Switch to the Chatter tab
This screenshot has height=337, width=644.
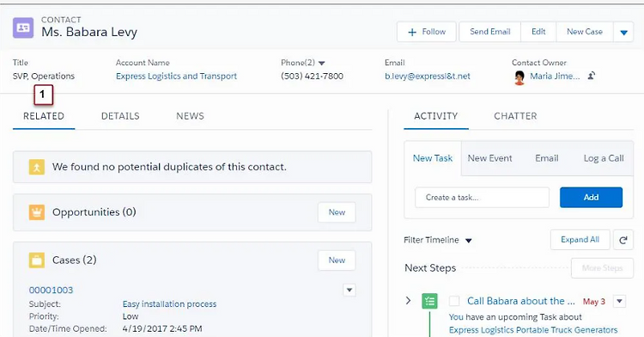pyautogui.click(x=515, y=116)
